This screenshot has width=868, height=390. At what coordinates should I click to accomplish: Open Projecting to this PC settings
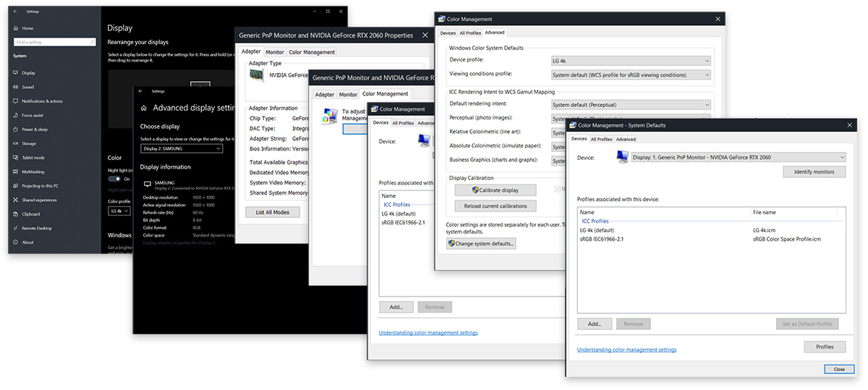click(x=40, y=186)
